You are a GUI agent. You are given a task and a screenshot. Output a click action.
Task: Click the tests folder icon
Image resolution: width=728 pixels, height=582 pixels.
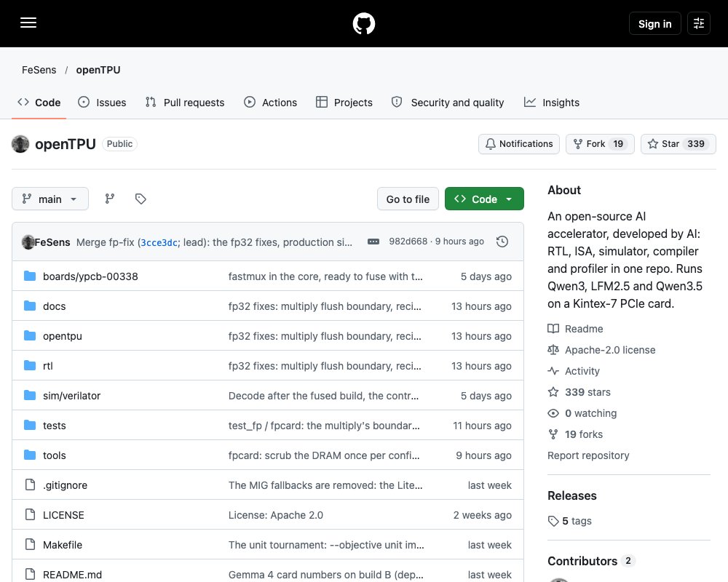click(x=30, y=425)
